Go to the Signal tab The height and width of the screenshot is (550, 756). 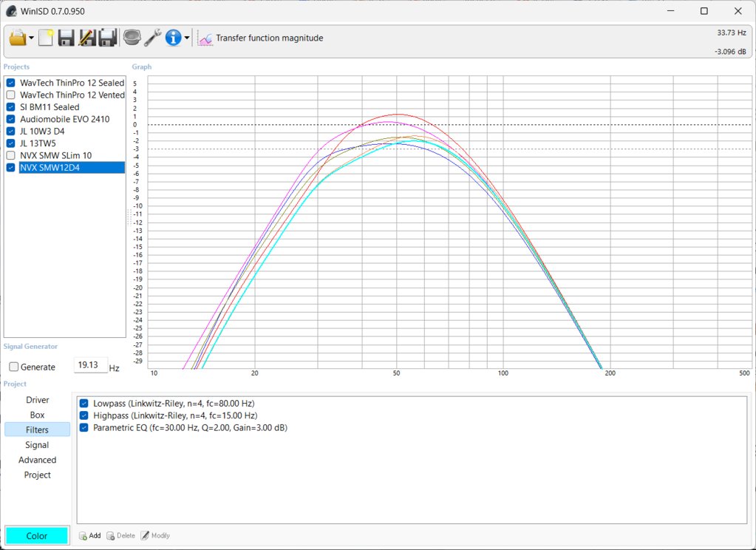click(37, 445)
